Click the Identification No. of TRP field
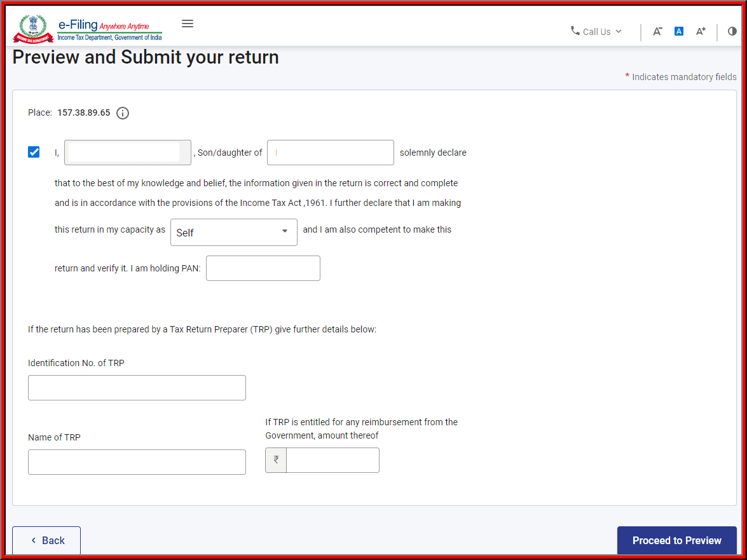 point(137,387)
